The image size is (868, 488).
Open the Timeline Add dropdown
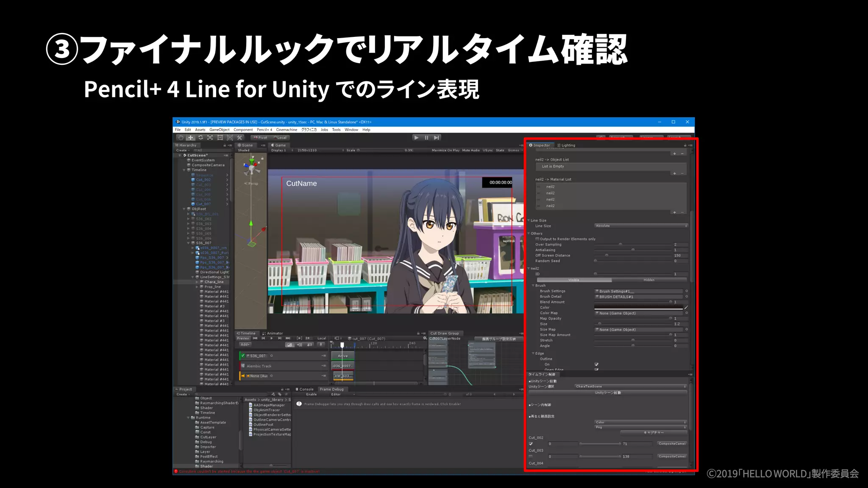245,344
